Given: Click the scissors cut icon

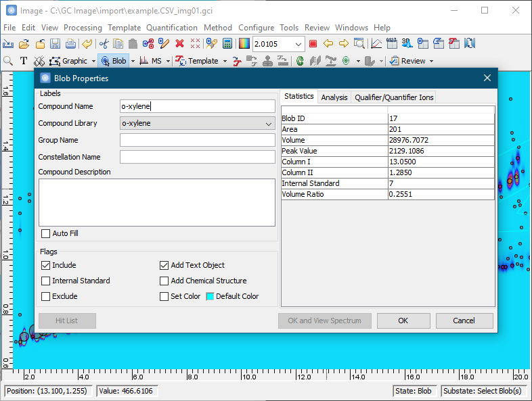Looking at the screenshot, I should click(x=104, y=44).
